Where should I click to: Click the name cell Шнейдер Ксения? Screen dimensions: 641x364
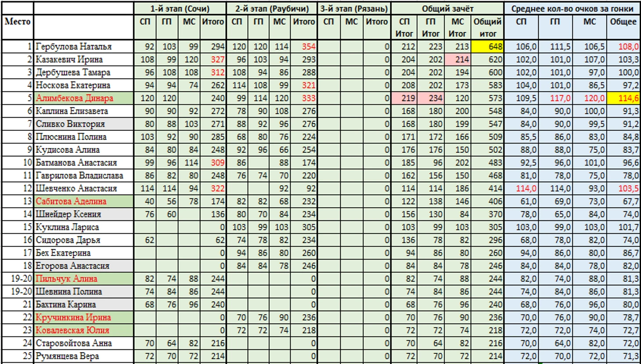point(83,214)
